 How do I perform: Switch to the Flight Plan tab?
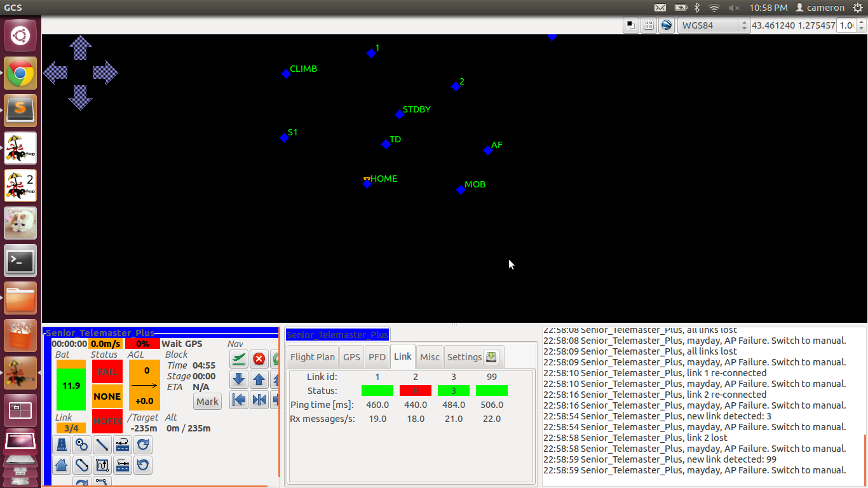coord(313,357)
